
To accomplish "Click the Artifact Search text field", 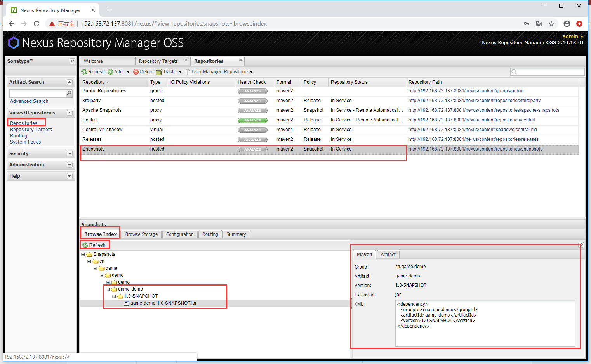I will coord(38,94).
